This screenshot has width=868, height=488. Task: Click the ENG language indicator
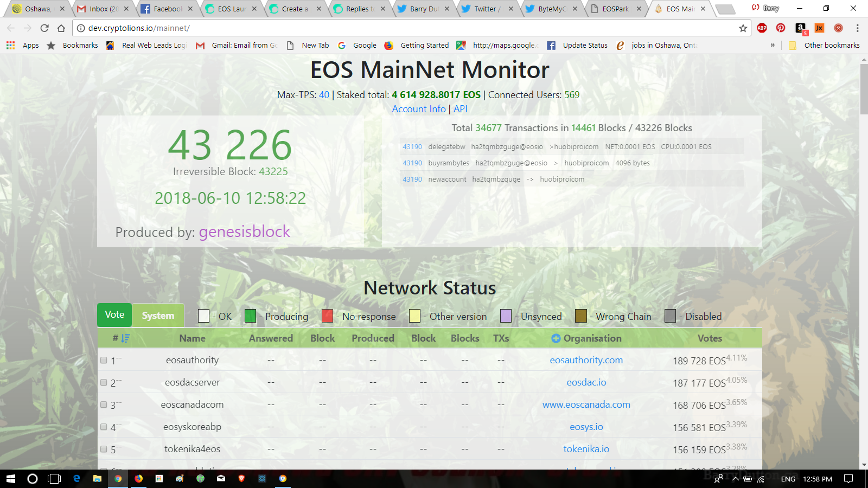[788, 479]
